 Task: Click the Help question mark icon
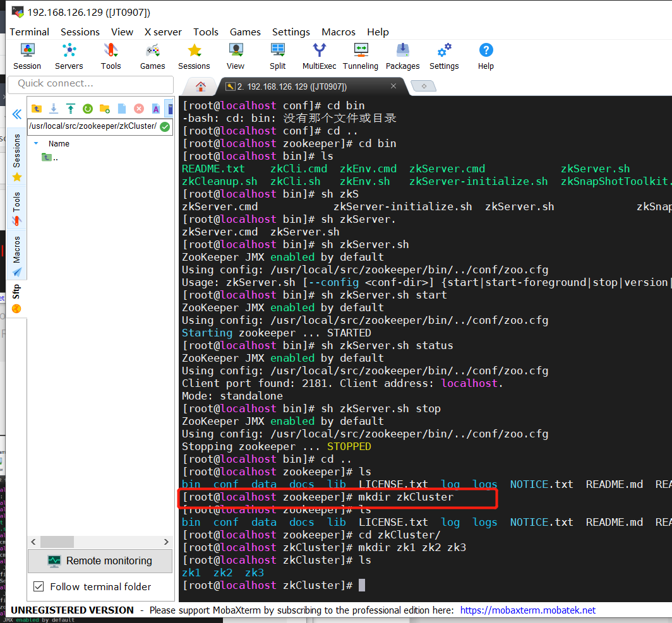486,56
